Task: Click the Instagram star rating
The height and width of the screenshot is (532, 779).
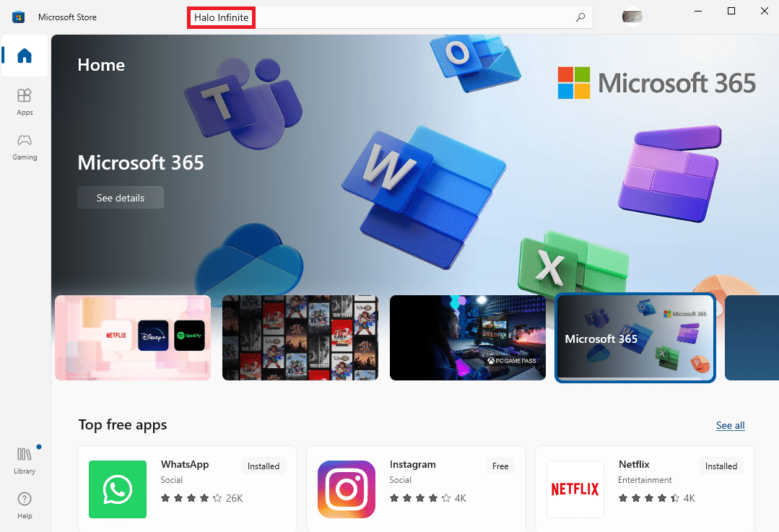Action: [x=427, y=498]
